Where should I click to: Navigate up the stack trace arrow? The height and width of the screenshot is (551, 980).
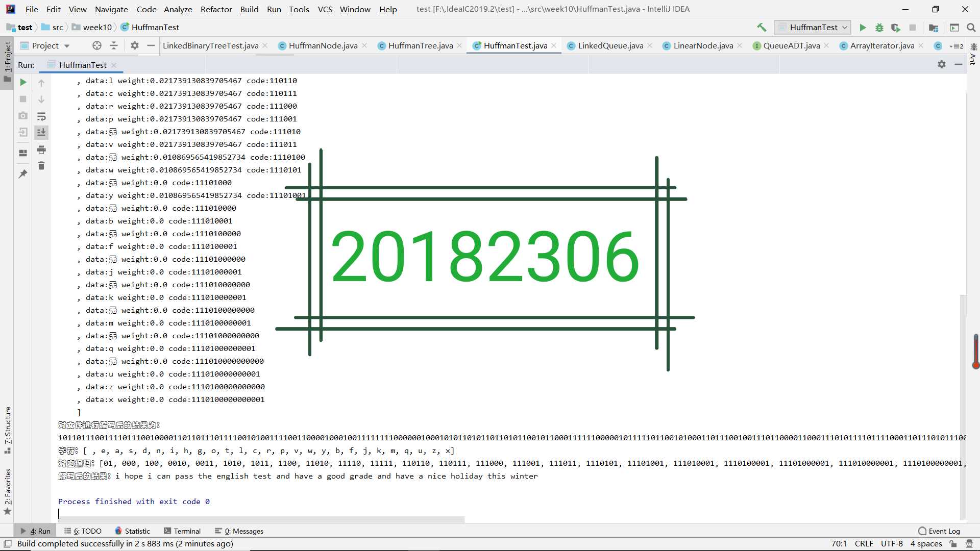(41, 83)
